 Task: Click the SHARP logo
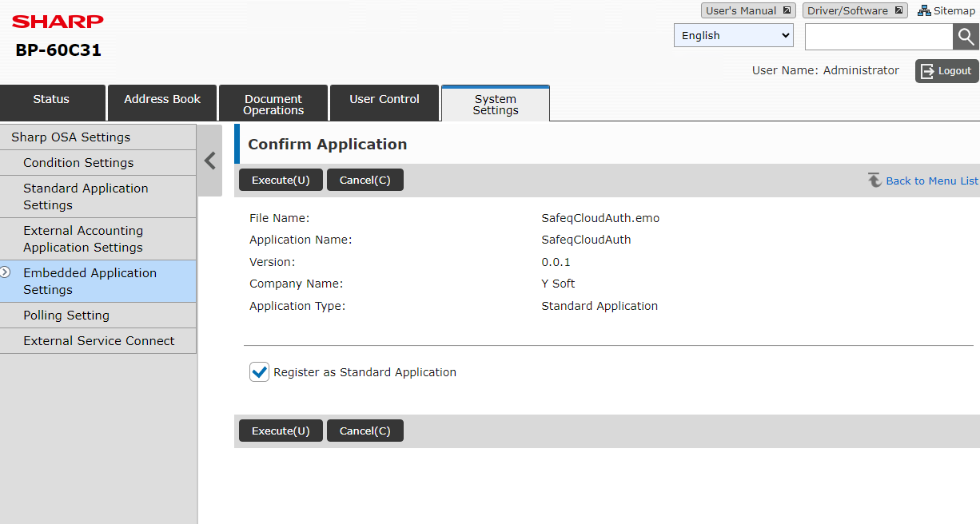58,22
